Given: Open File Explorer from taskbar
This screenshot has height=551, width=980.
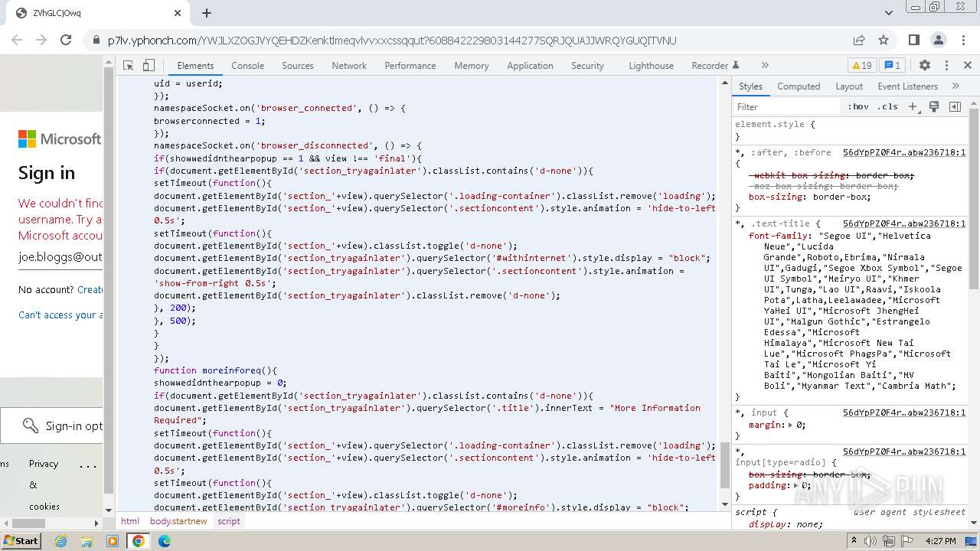Looking at the screenshot, I should coord(87,541).
